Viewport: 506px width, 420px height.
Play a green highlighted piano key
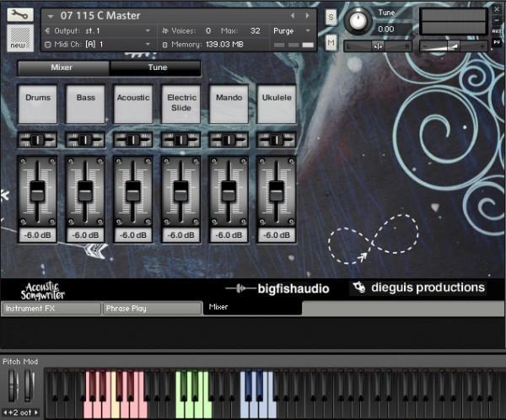180,409
